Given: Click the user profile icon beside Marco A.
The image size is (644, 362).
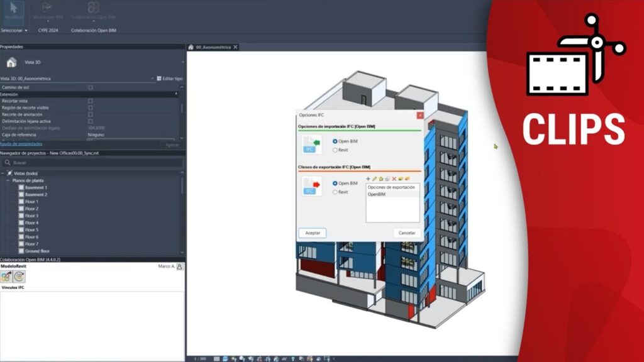Looking at the screenshot, I should click(x=180, y=267).
